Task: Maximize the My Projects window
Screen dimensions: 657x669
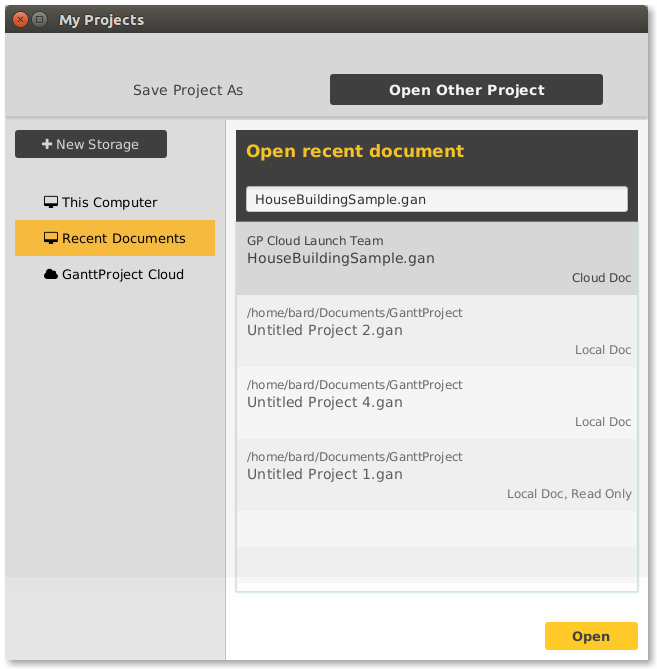Action: [x=40, y=20]
